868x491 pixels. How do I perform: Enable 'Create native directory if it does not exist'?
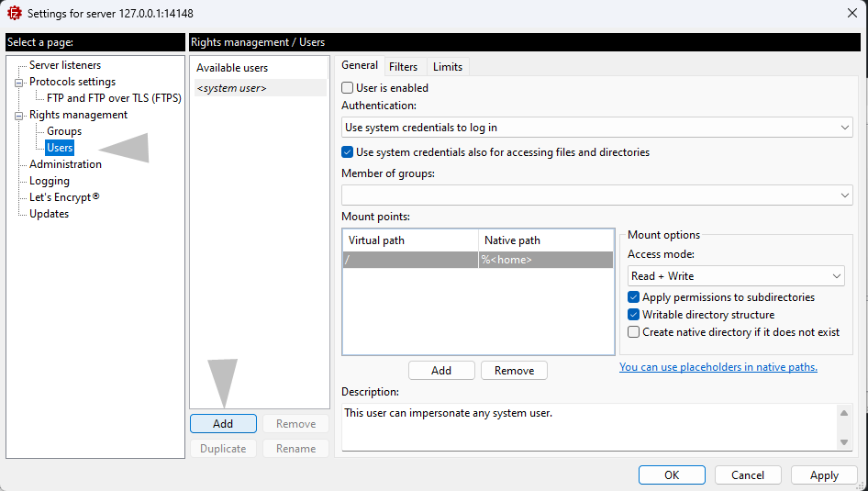coord(634,332)
